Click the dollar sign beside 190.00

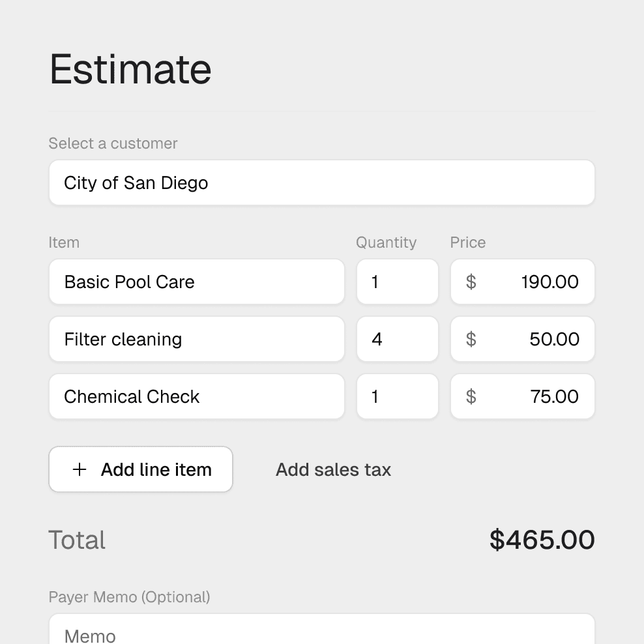[x=471, y=282]
